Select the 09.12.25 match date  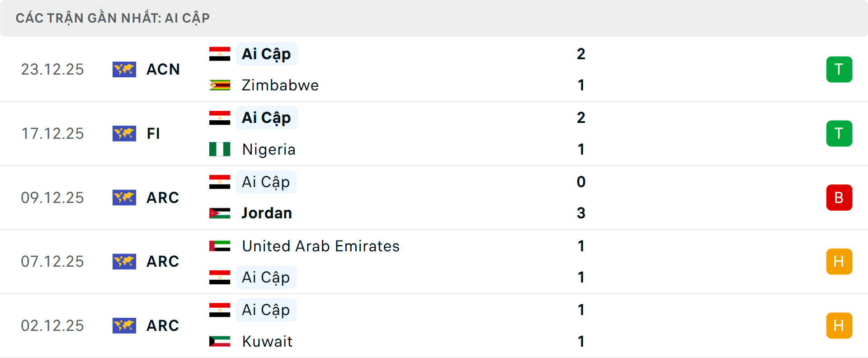52,198
